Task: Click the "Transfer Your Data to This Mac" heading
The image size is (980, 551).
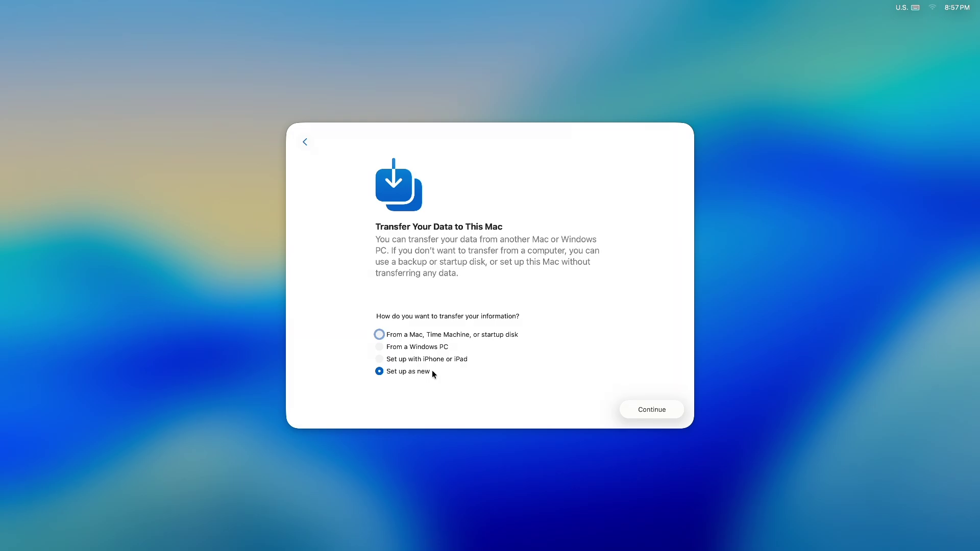Action: coord(438,227)
